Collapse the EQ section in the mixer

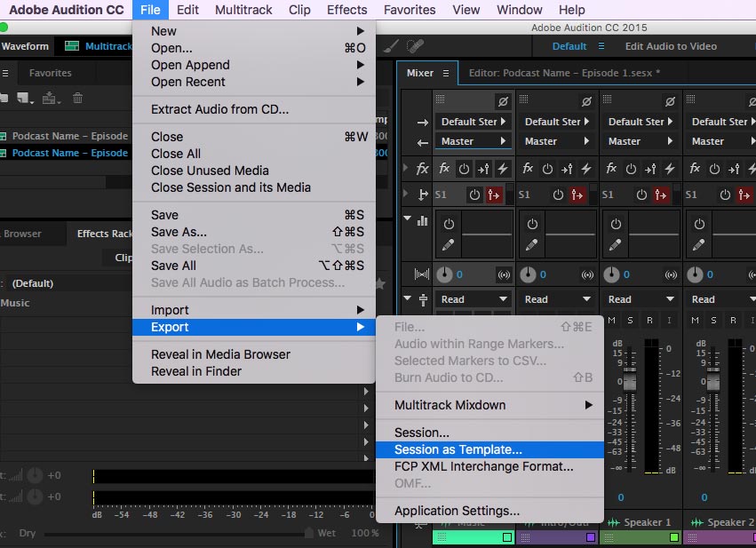click(409, 219)
